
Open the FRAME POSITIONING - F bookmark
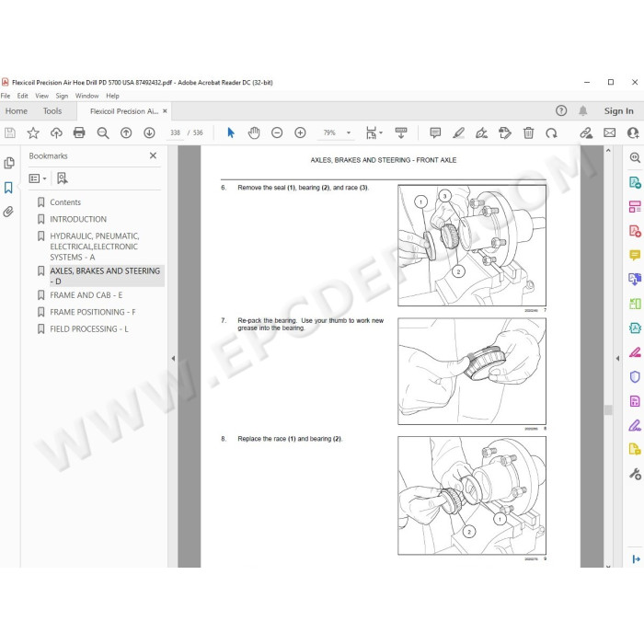point(93,312)
